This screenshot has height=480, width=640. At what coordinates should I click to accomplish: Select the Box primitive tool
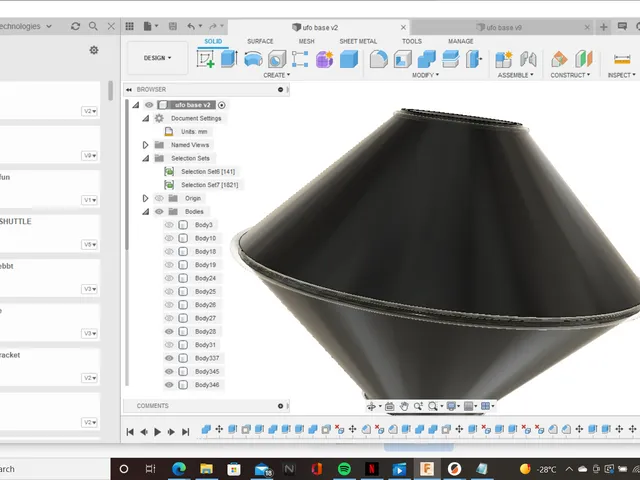pos(349,59)
